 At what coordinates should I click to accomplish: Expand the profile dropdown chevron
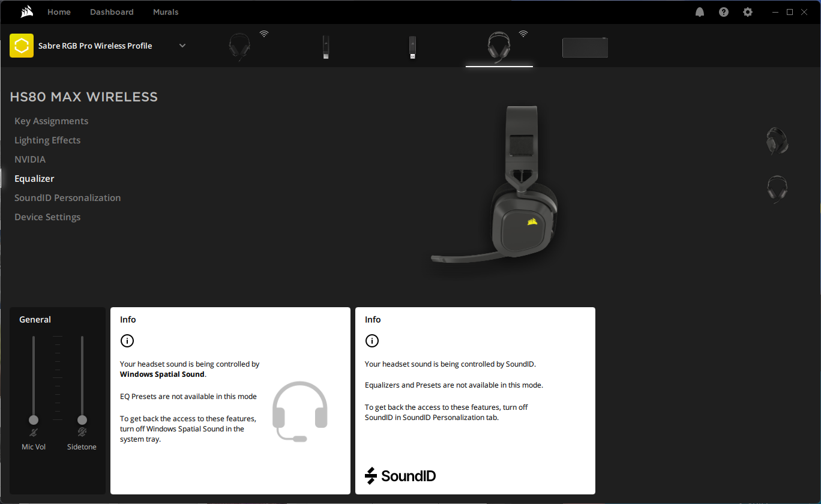pos(182,46)
